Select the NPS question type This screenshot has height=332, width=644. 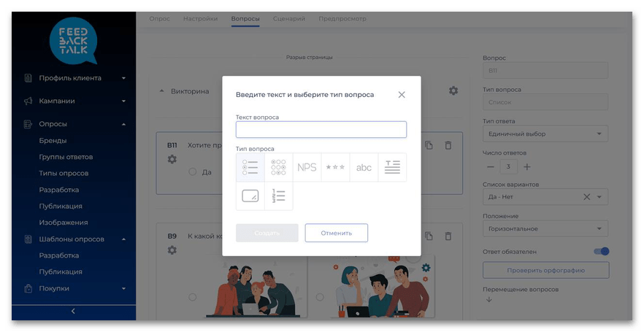pyautogui.click(x=307, y=167)
